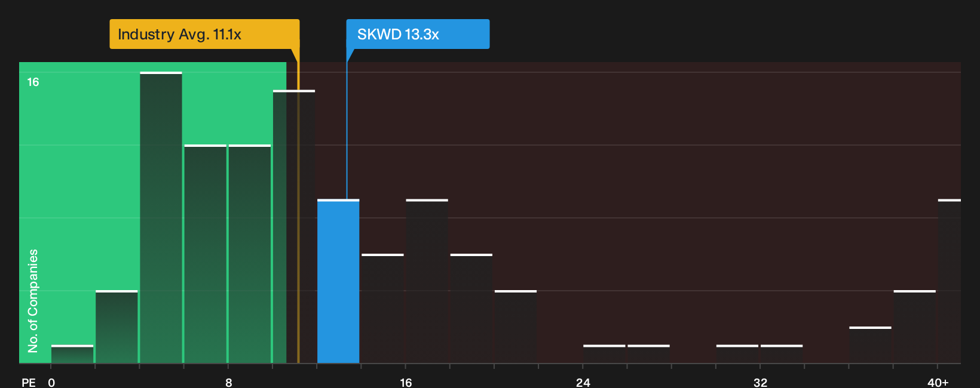
Task: Click the No. of Companies axis title
Action: coord(33,300)
